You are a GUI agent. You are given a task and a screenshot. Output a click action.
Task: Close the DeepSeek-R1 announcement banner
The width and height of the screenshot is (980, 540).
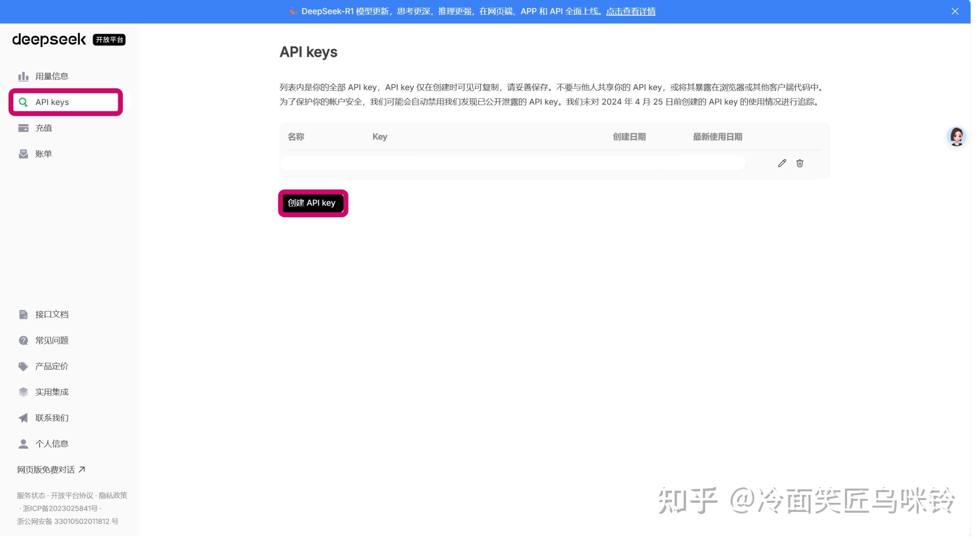click(x=955, y=11)
